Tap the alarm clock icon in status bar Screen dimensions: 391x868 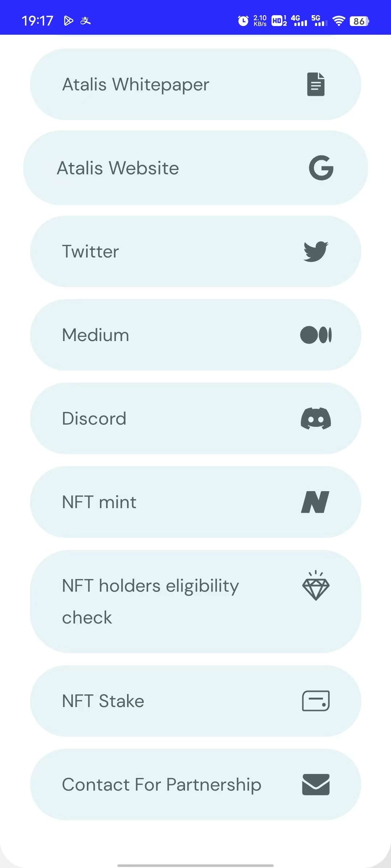(243, 21)
